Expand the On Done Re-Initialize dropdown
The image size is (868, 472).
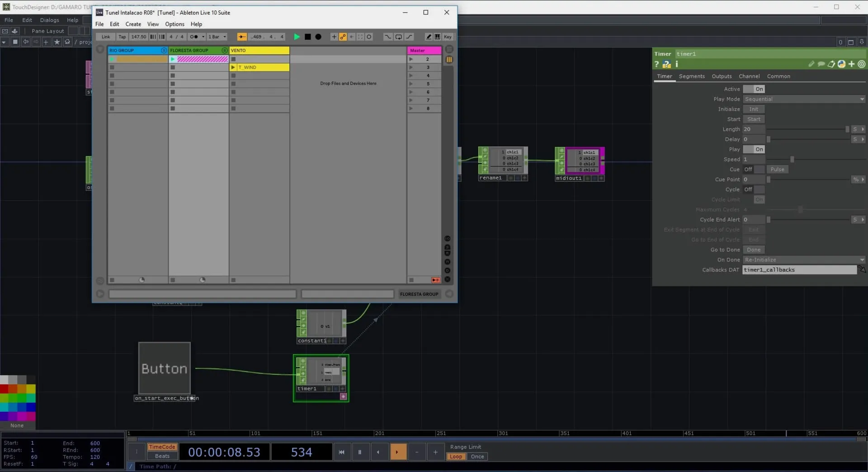[803, 260]
